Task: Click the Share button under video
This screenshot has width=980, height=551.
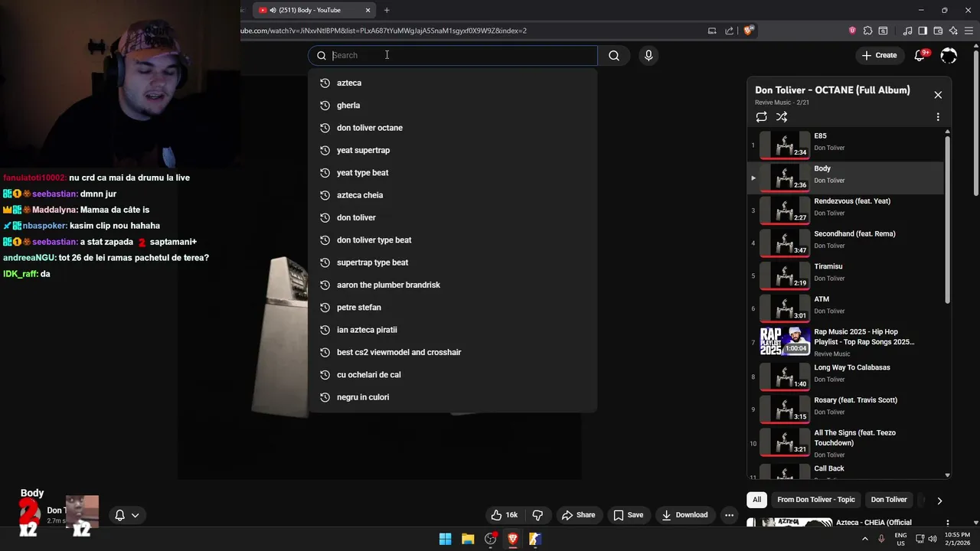Action: (578, 515)
